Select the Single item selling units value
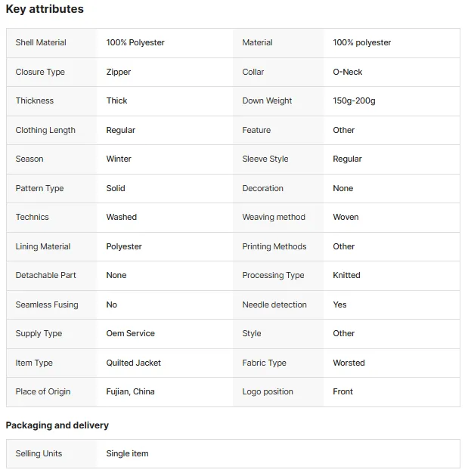Screen dimensions: 468x476 [x=127, y=453]
